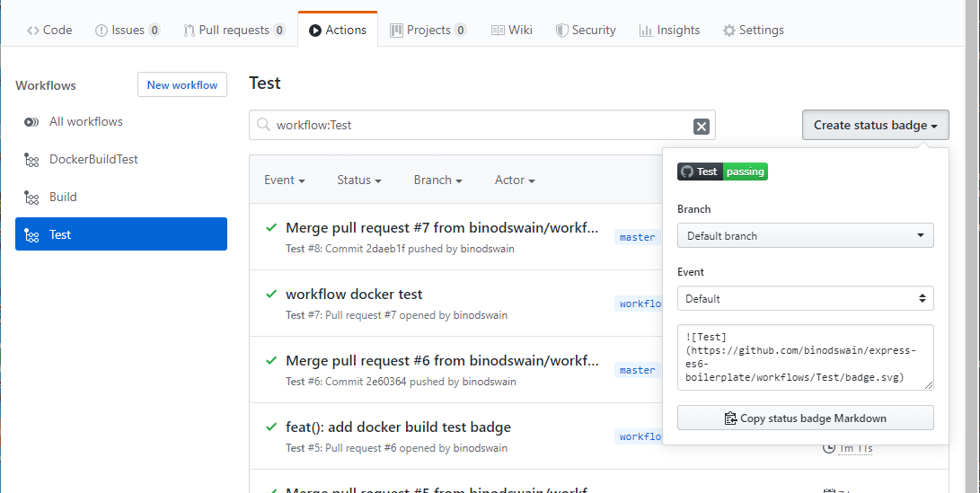Click the 'Test #8: Commit 2daeb1f' text
The image size is (980, 493).
[x=400, y=249]
